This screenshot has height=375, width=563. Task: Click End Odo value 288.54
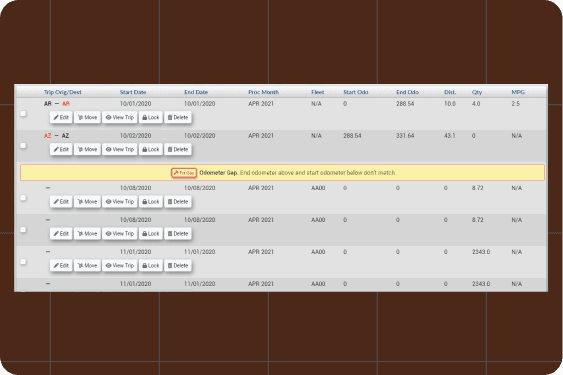pos(405,104)
